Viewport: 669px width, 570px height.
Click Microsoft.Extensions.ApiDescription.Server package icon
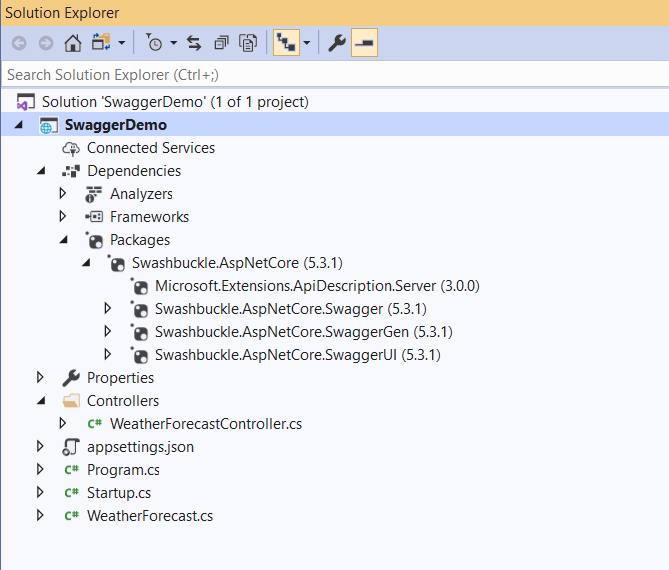click(139, 286)
